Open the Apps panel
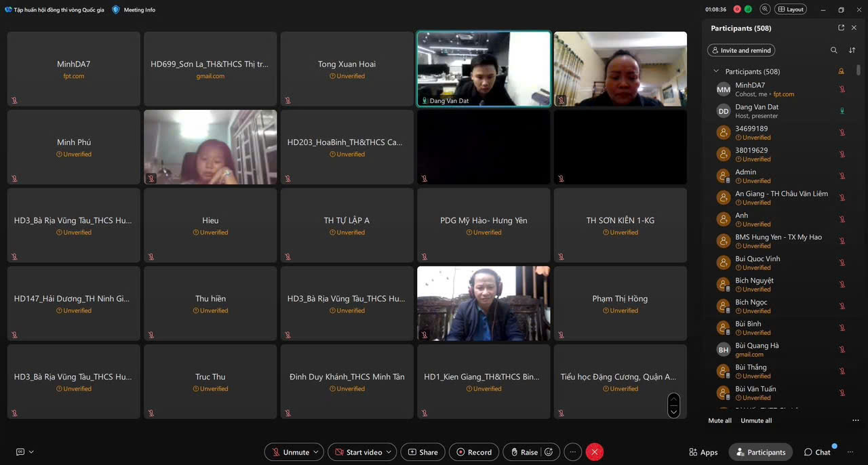The height and width of the screenshot is (465, 868). [x=703, y=452]
